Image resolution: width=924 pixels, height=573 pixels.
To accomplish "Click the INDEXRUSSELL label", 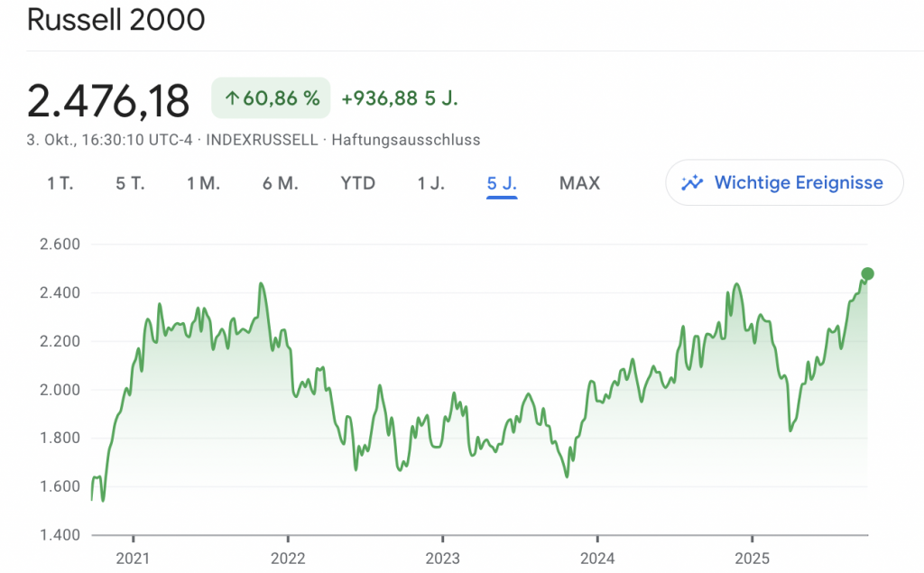I will 263,140.
